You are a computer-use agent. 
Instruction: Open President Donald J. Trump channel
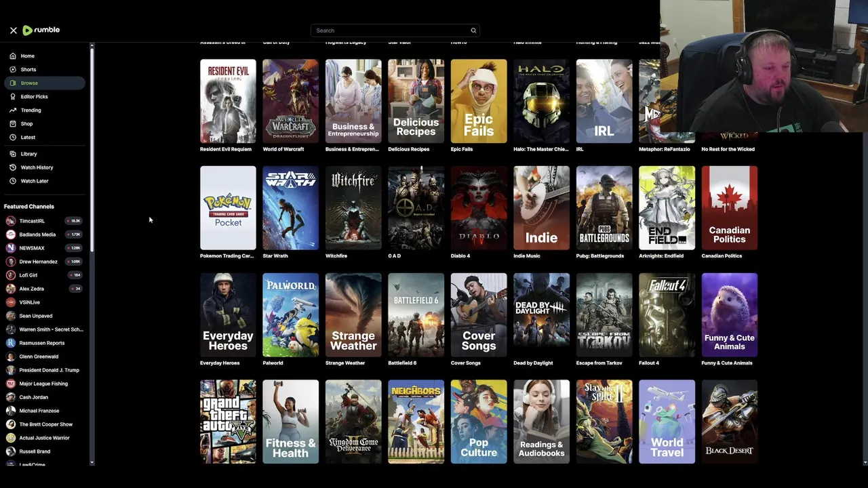pyautogui.click(x=45, y=370)
